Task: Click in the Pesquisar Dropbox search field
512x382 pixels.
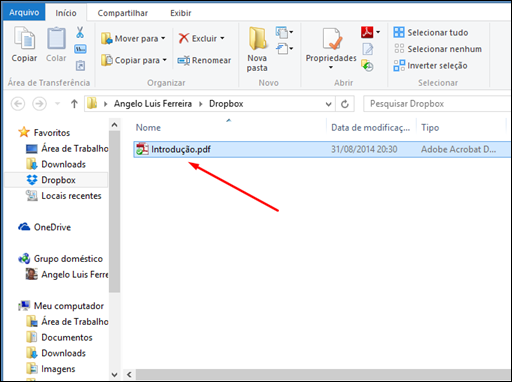Action: pos(437,104)
